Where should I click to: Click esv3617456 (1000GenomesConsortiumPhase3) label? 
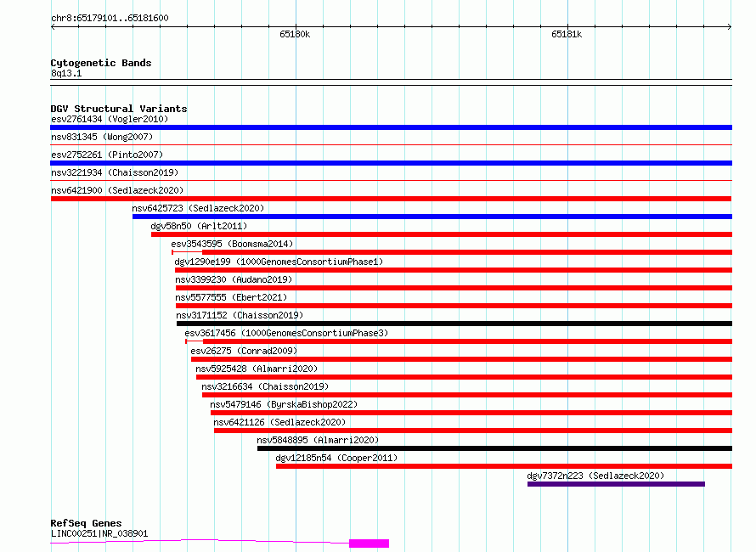[x=286, y=333]
